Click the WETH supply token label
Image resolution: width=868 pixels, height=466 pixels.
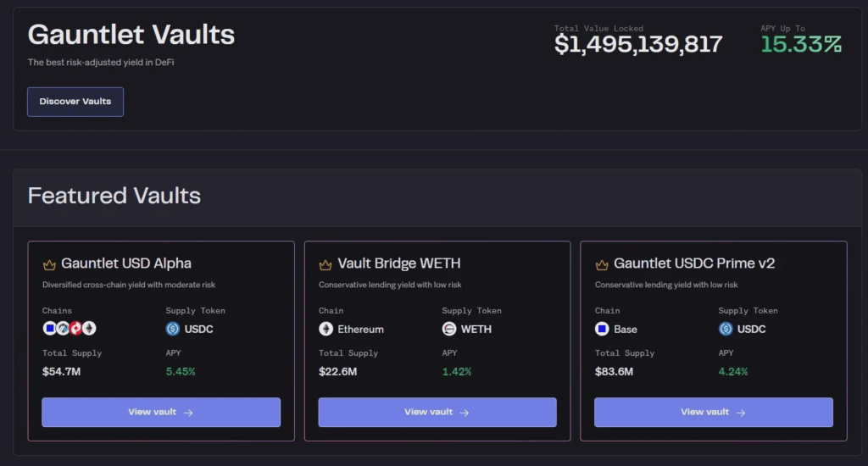(476, 330)
